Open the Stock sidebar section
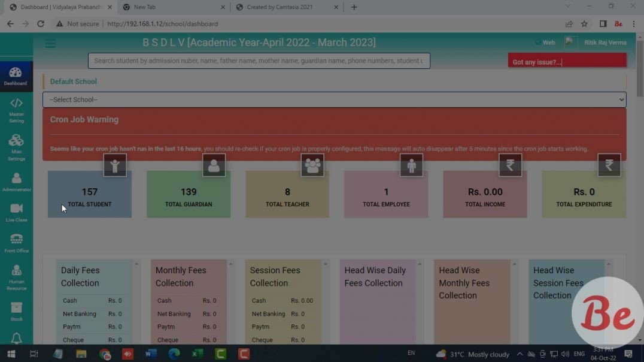This screenshot has height=362, width=644. (x=16, y=309)
